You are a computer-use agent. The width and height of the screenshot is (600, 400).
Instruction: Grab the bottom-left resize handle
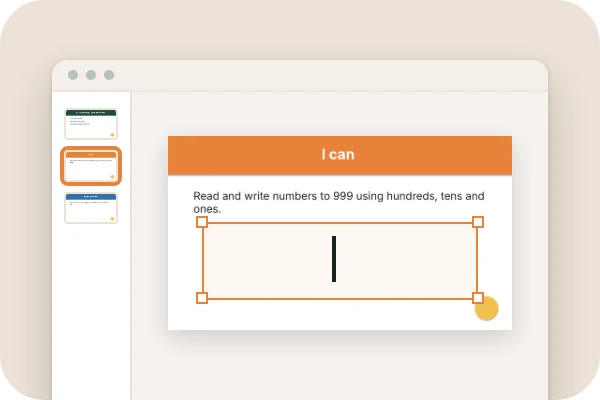pyautogui.click(x=202, y=298)
